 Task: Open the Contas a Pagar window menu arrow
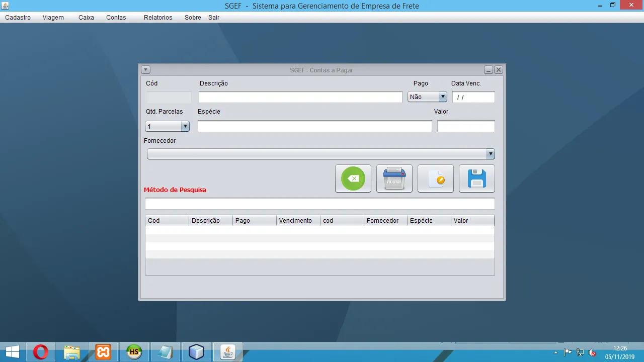click(x=145, y=70)
